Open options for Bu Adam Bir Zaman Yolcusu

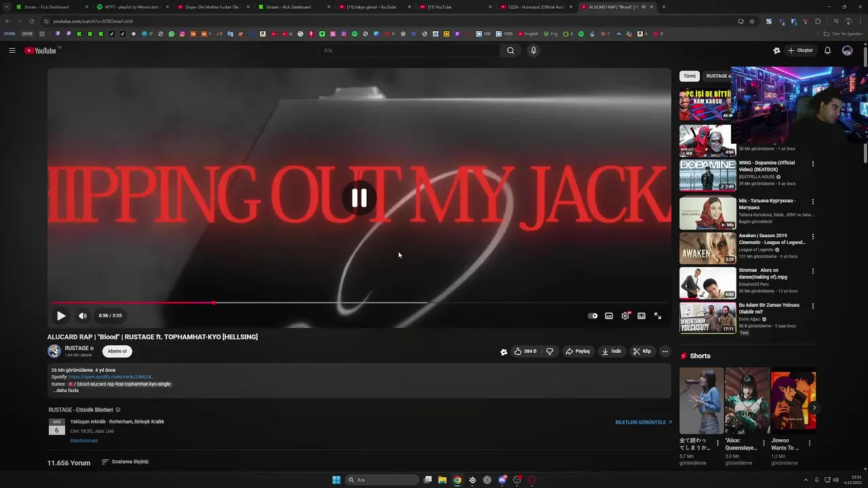813,306
